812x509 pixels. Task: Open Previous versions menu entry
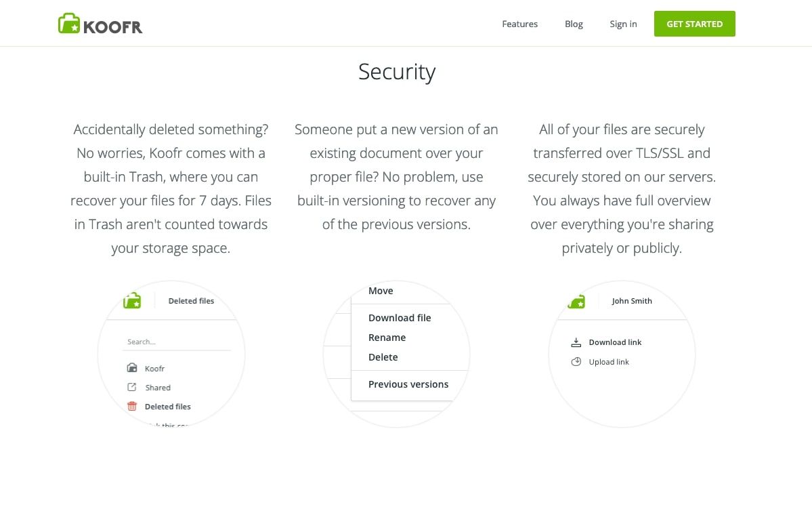click(x=408, y=384)
